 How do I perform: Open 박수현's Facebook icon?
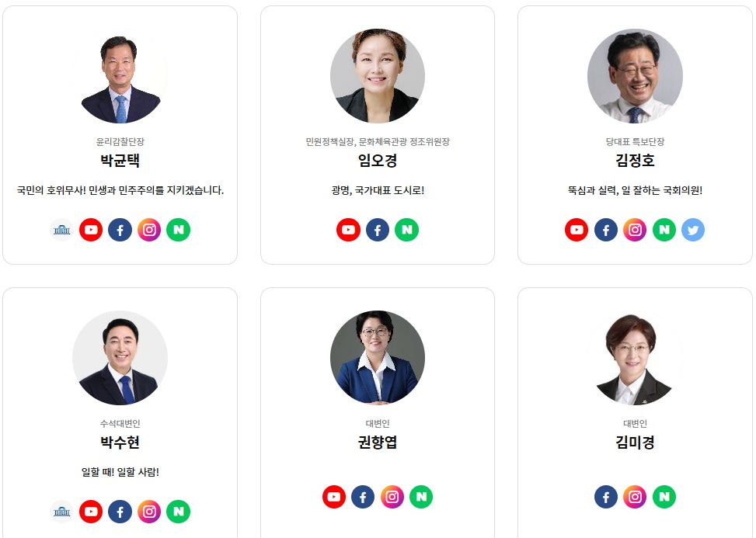(120, 512)
